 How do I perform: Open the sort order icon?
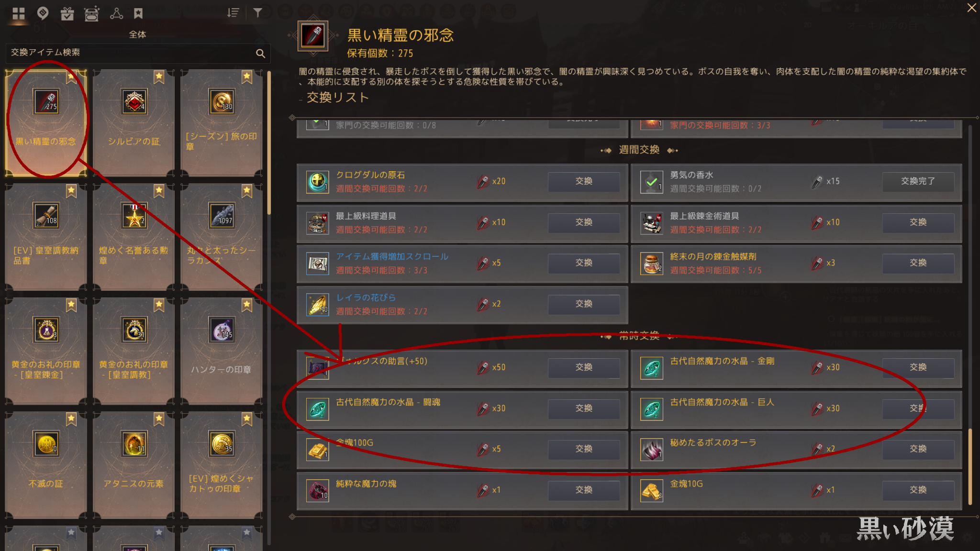click(233, 13)
